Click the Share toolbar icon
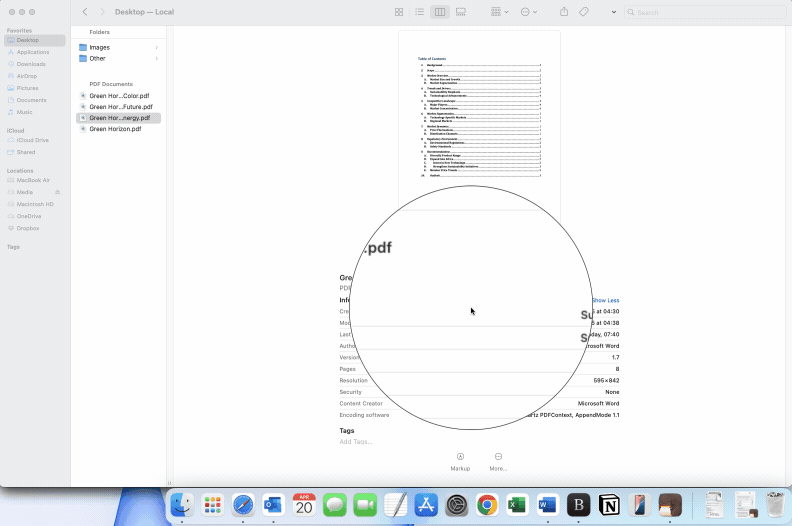This screenshot has height=526, width=792. 564,12
